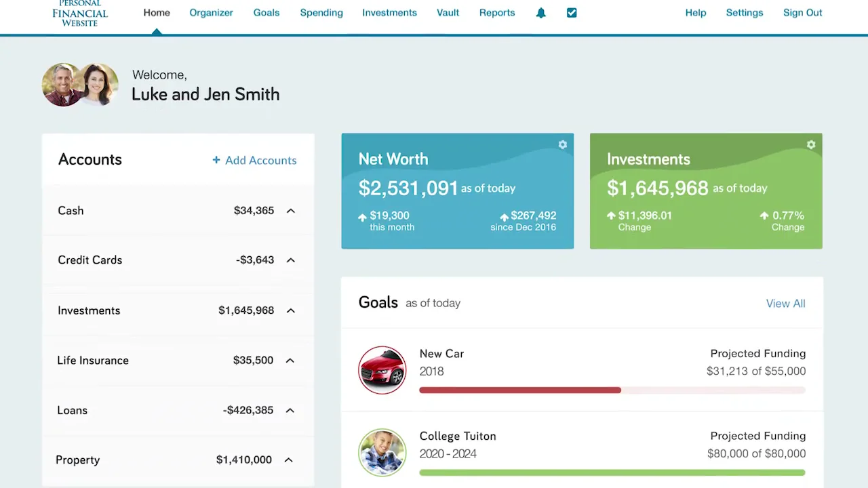Switch to the Goals tab

[267, 13]
